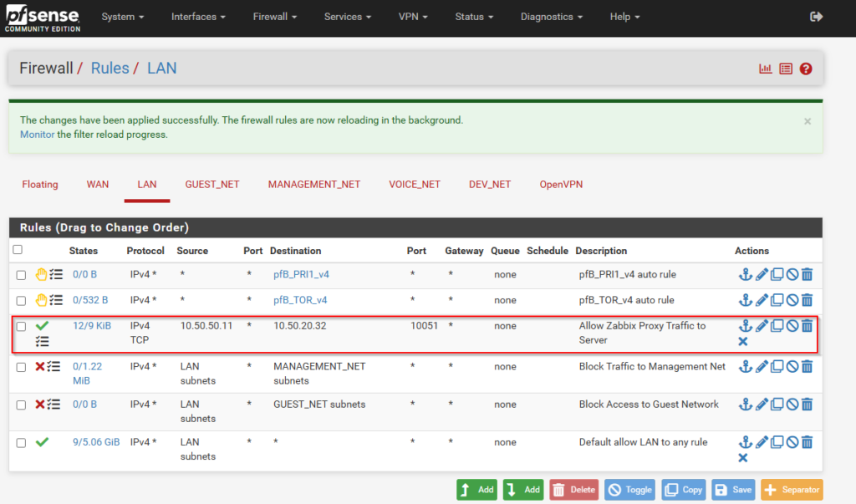Switch to the WAN rules tab
This screenshot has height=504, width=856.
pos(98,184)
